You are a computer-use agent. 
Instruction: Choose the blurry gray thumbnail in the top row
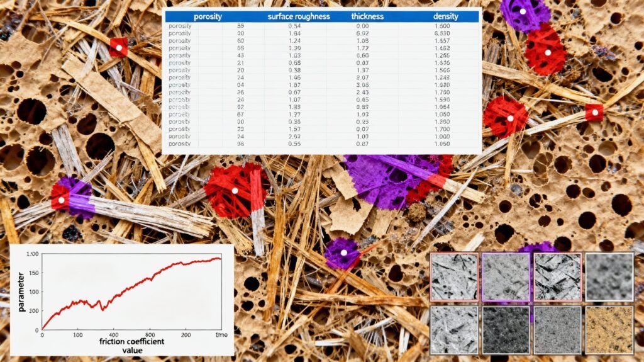point(609,277)
